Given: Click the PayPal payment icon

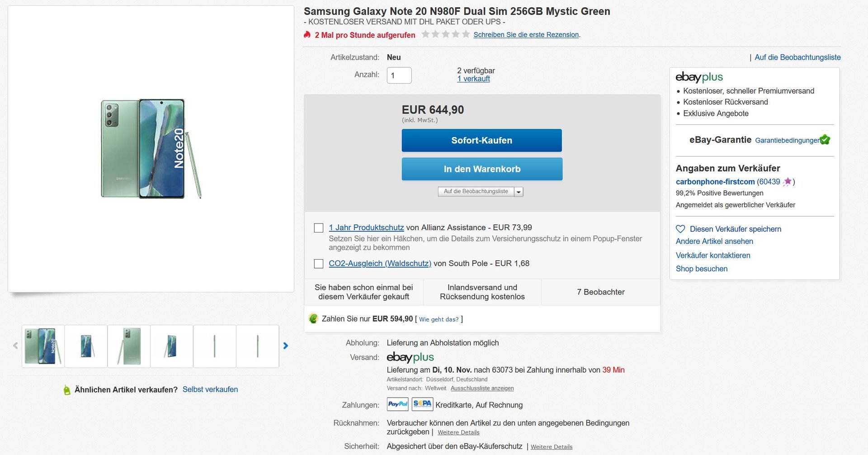Looking at the screenshot, I should click(397, 404).
